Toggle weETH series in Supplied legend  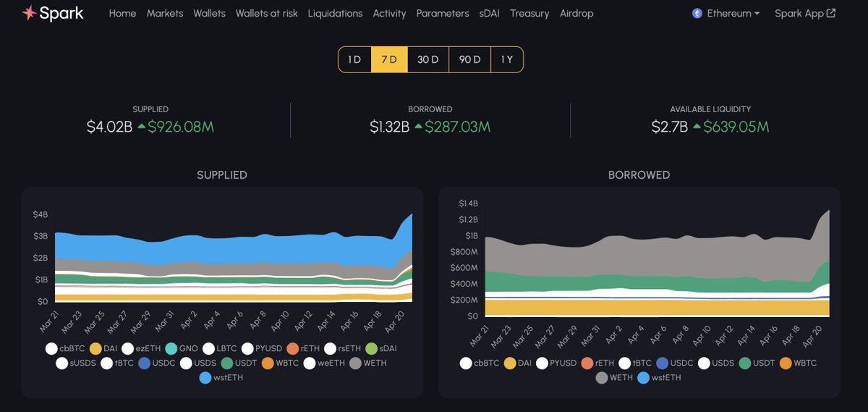(x=324, y=363)
